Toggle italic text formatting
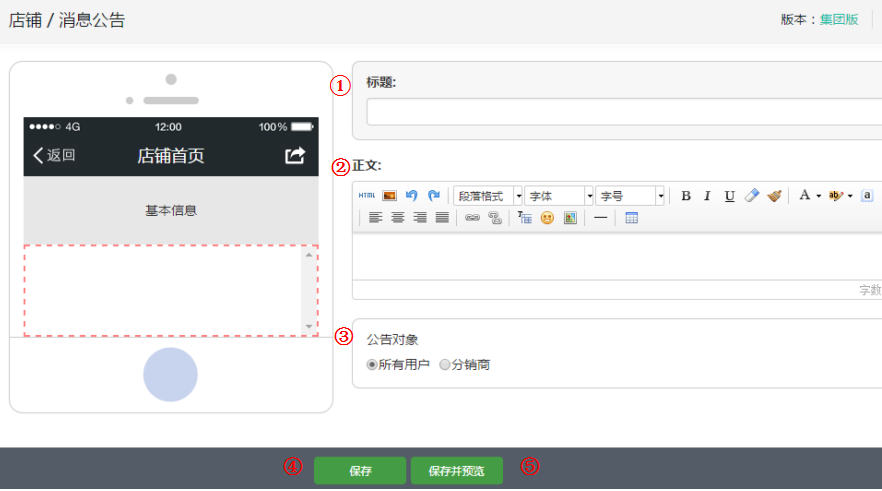The image size is (882, 491). (x=707, y=196)
